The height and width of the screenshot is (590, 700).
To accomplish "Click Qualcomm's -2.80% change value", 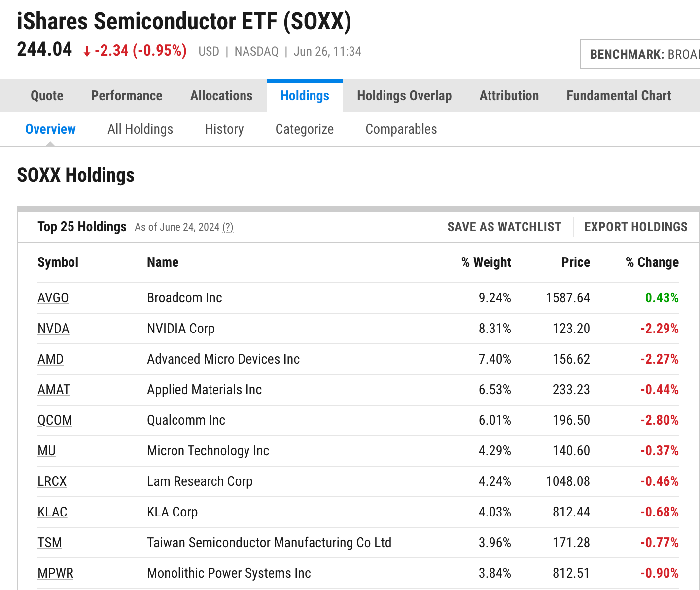I will tap(660, 420).
